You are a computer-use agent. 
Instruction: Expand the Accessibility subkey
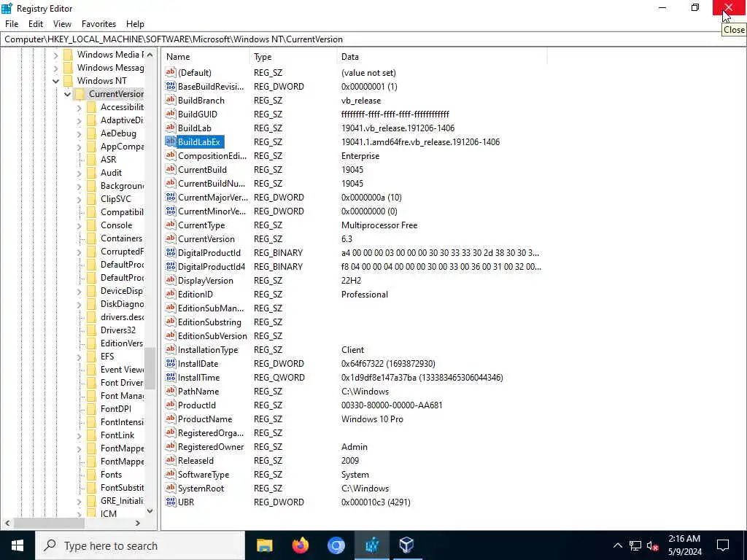click(79, 108)
